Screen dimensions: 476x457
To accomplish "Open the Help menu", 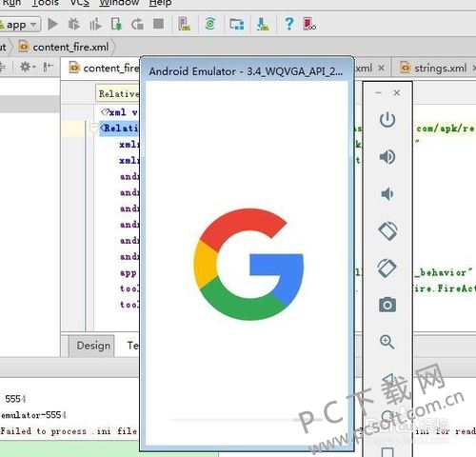I will tap(160, 3).
